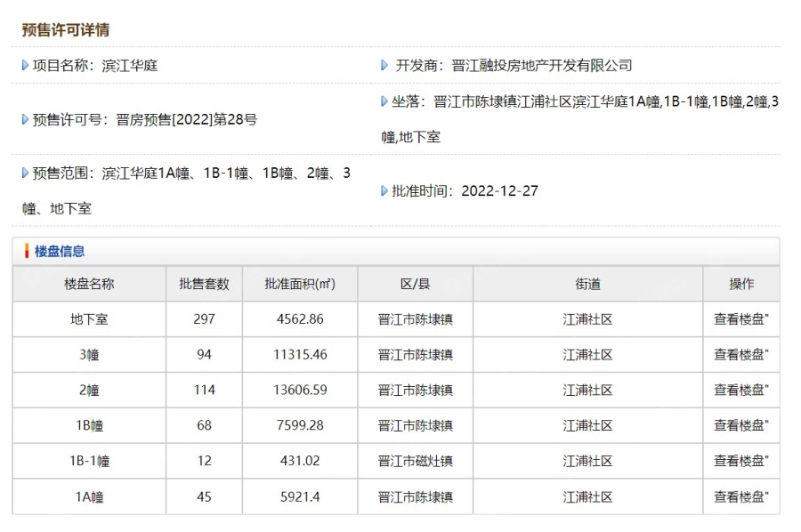Screen dimensions: 801x532
Task: Select the 3幢 building name cell
Action: click(89, 355)
